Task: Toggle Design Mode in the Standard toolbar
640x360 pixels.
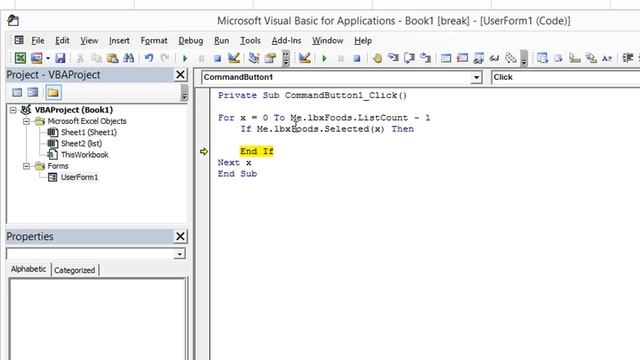Action: (x=233, y=58)
